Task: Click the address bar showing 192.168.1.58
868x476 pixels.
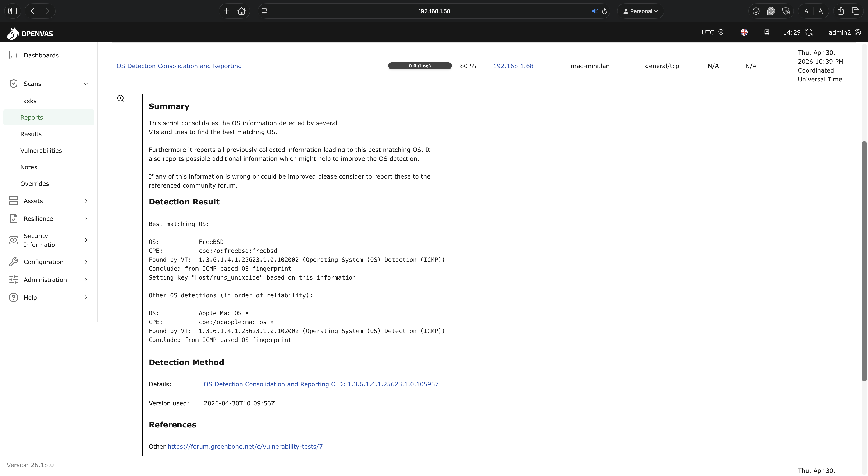Action: tap(434, 11)
